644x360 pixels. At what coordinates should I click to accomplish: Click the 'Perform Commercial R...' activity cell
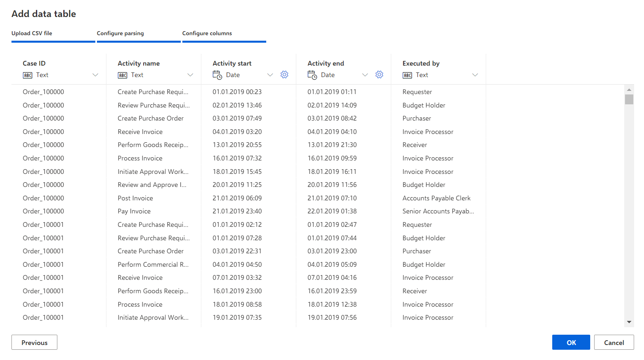(153, 264)
